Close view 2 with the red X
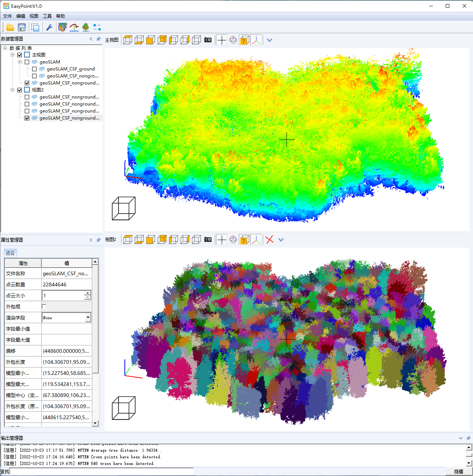The image size is (473, 476). click(x=270, y=240)
